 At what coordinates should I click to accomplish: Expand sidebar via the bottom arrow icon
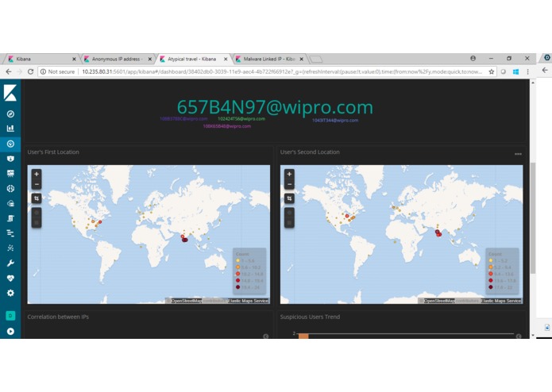(x=10, y=331)
